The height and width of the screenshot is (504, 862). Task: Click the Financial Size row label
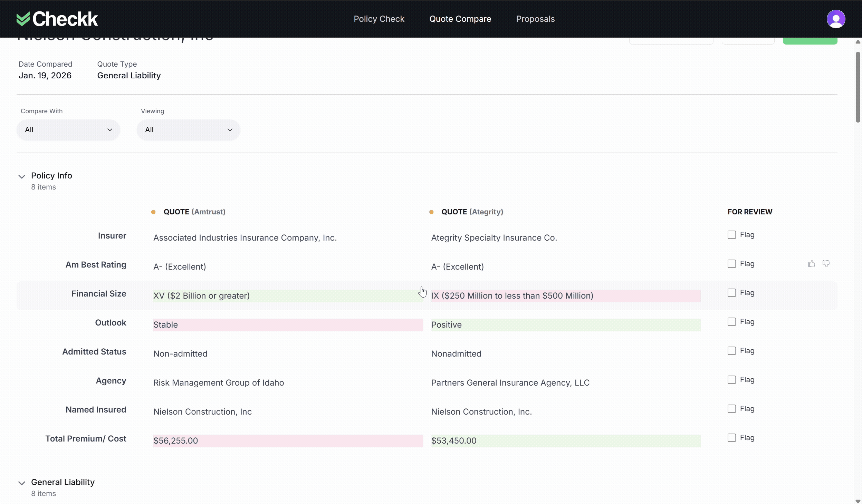[99, 294]
